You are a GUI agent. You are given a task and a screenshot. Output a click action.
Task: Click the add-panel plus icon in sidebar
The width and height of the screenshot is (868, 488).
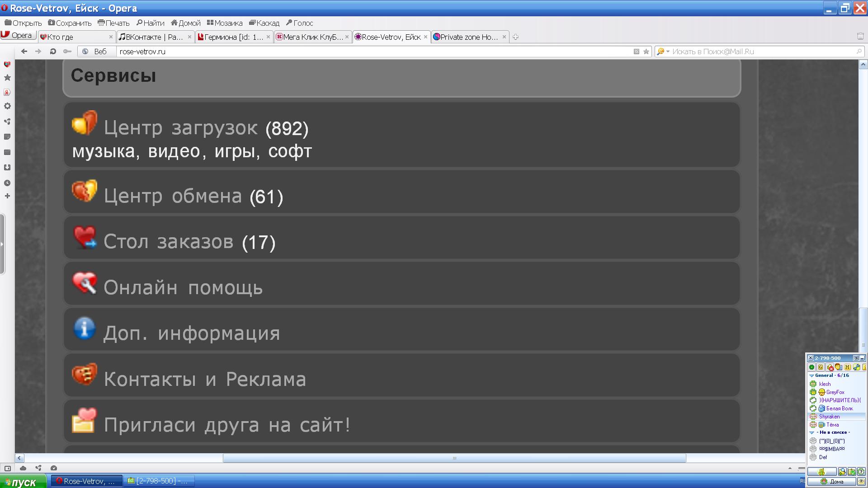pos(7,196)
